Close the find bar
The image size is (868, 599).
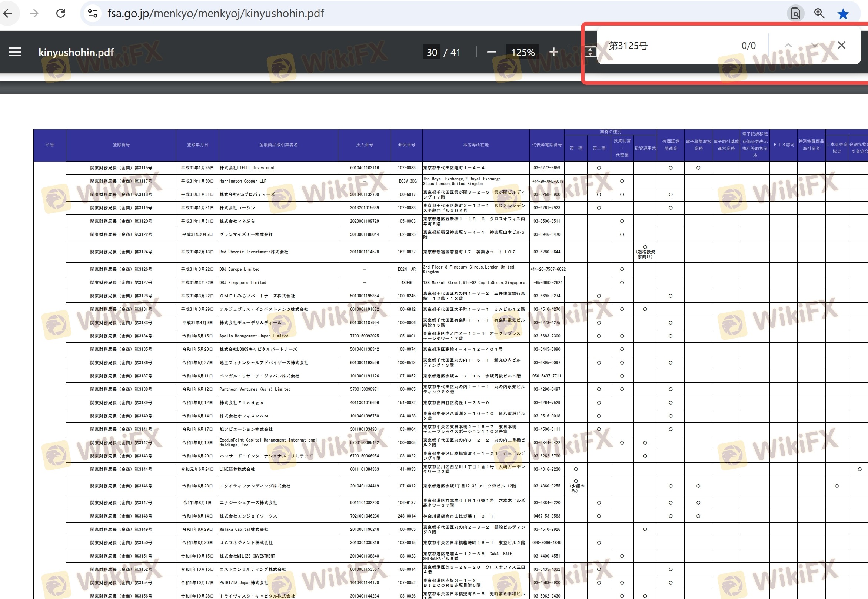842,46
